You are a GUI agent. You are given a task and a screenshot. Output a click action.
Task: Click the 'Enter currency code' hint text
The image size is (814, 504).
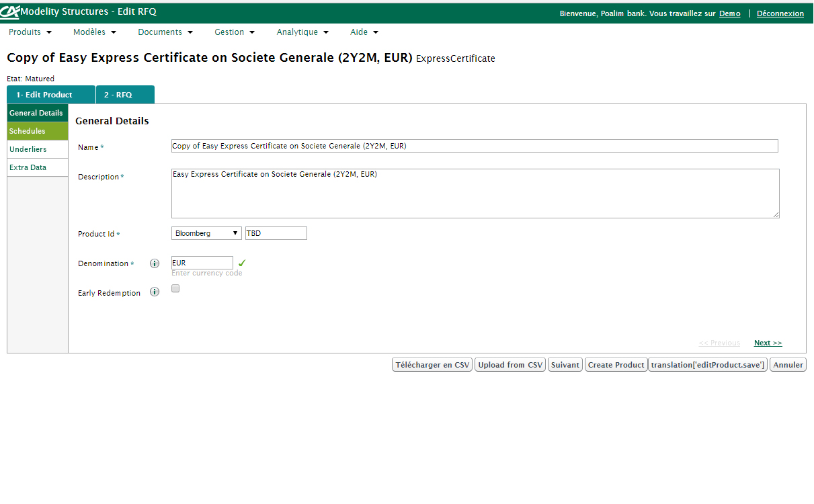click(207, 274)
